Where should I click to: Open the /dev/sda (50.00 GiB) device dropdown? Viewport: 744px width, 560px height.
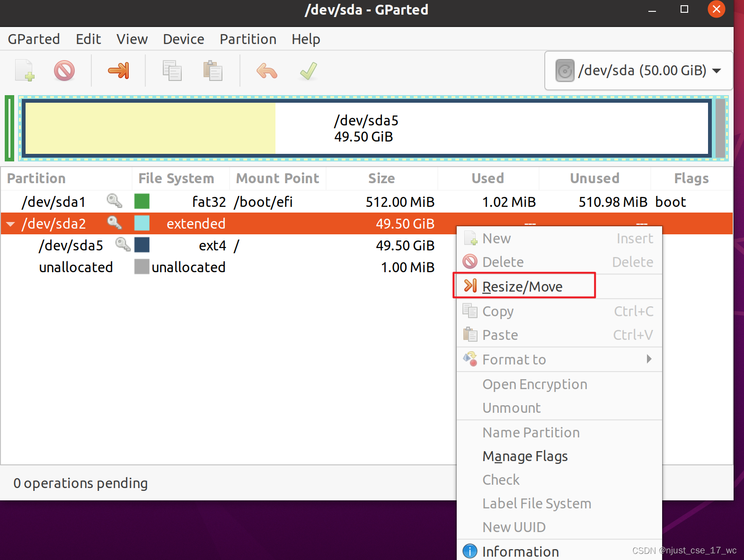click(x=639, y=71)
